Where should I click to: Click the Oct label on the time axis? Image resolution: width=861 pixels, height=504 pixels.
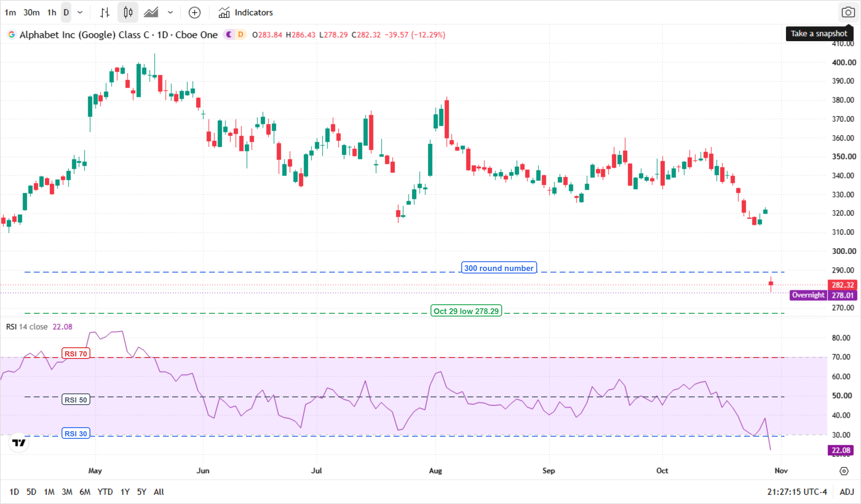(662, 471)
